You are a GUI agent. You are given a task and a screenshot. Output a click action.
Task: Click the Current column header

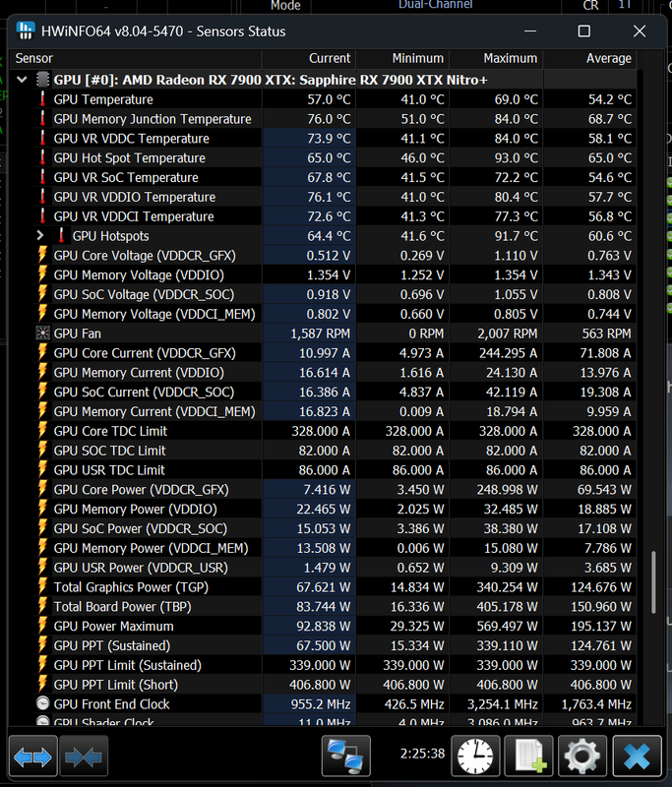309,58
